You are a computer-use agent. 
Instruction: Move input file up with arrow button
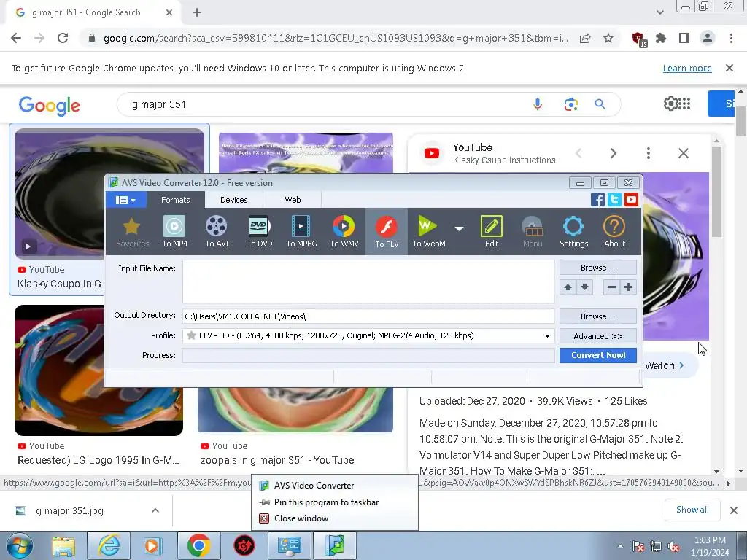click(x=568, y=287)
